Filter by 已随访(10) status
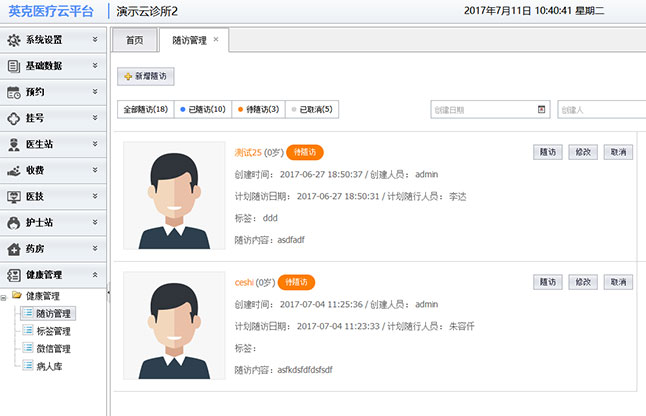Screen dimensions: 646x416 [x=203, y=109]
